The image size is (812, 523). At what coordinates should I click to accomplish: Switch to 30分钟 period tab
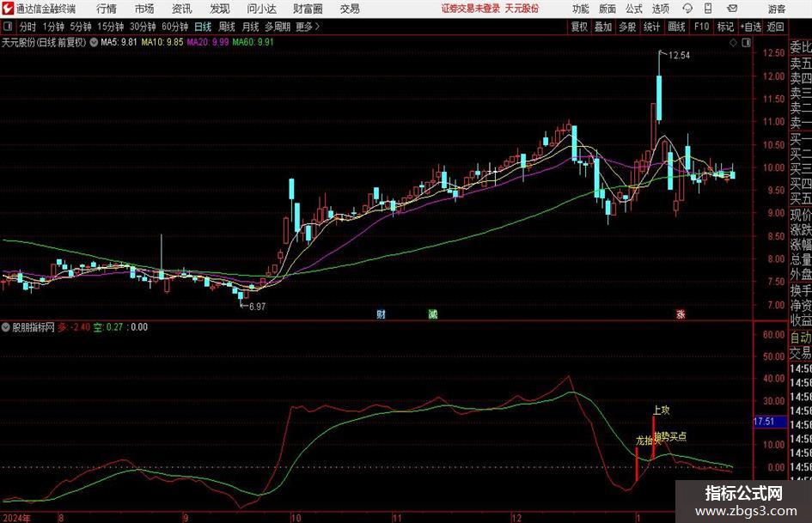pos(143,27)
